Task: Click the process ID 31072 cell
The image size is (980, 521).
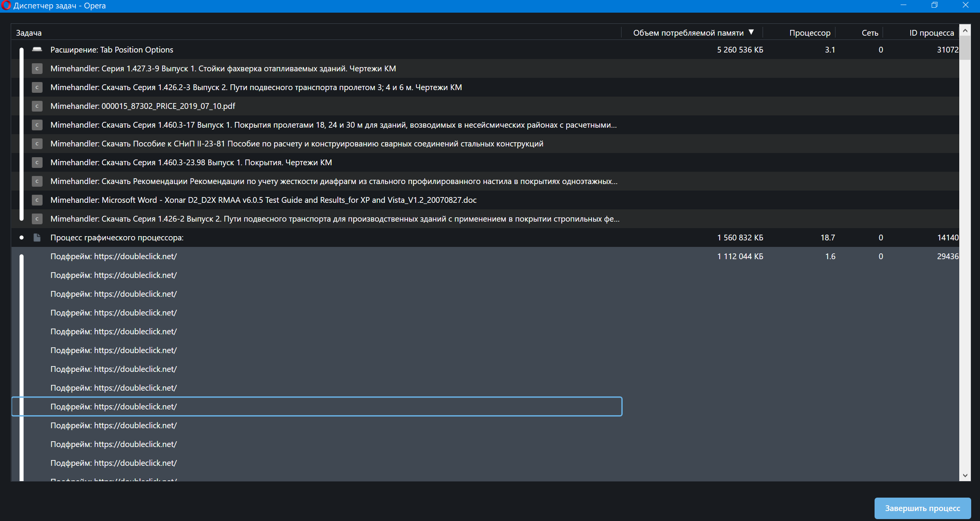Action: pos(947,50)
